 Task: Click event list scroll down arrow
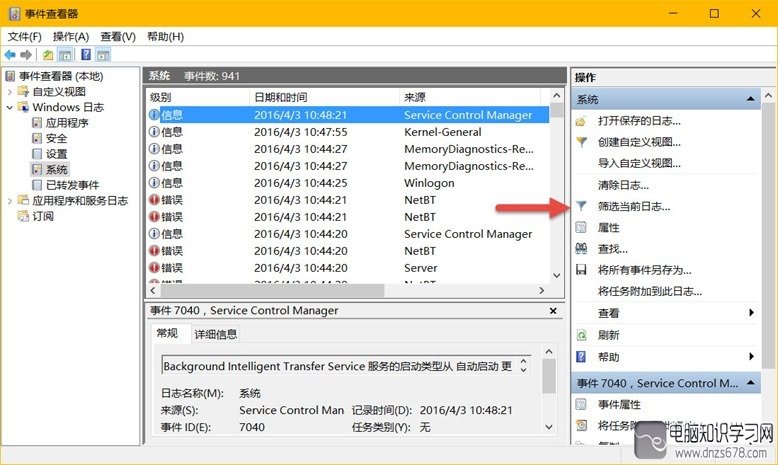pos(557,275)
